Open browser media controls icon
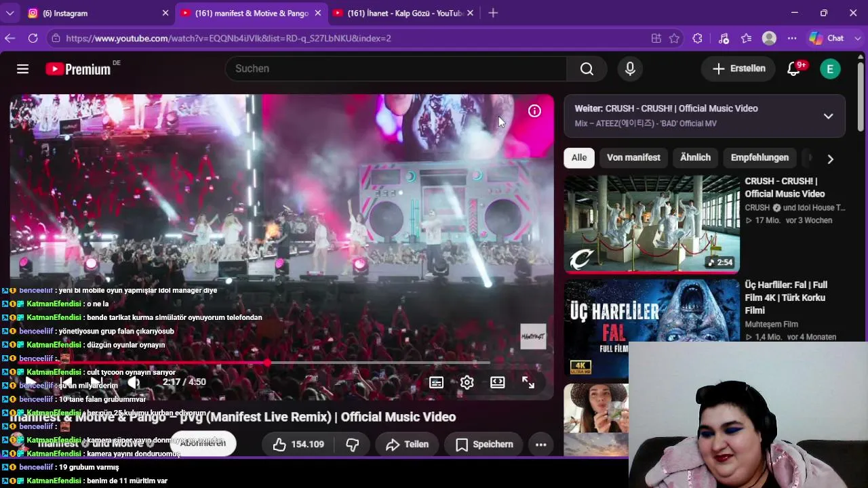Image resolution: width=868 pixels, height=488 pixels. [724, 38]
